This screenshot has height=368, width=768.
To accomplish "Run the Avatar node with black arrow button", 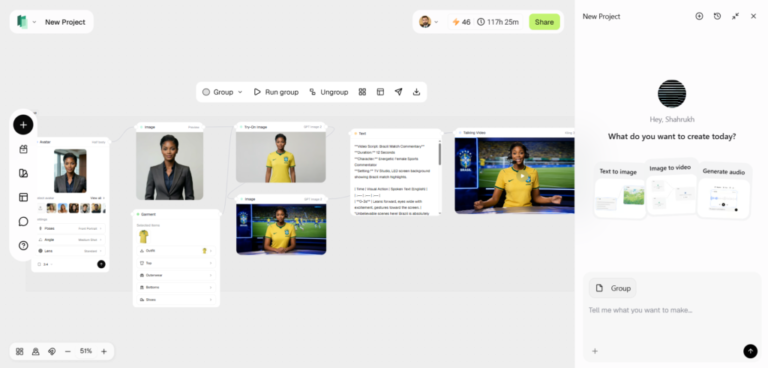I will click(x=101, y=264).
